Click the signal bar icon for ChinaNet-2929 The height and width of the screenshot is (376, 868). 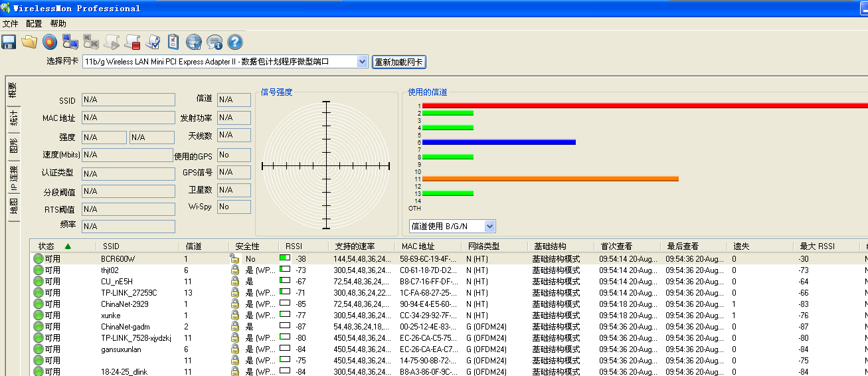(x=285, y=303)
